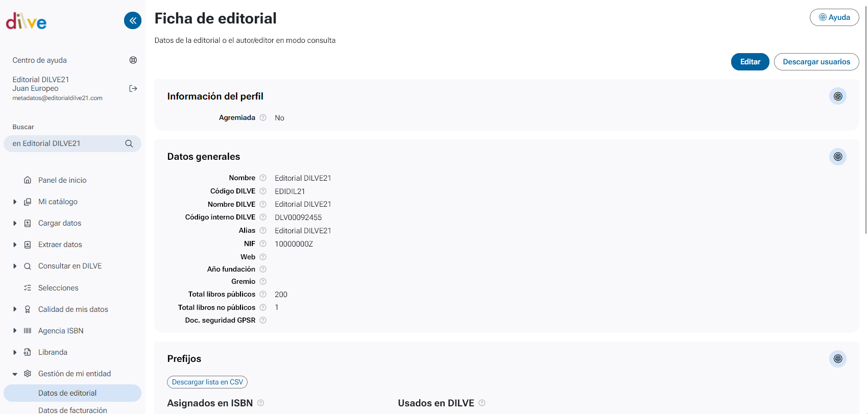Click the help icon in Datos generales header
The width and height of the screenshot is (868, 414).
838,157
